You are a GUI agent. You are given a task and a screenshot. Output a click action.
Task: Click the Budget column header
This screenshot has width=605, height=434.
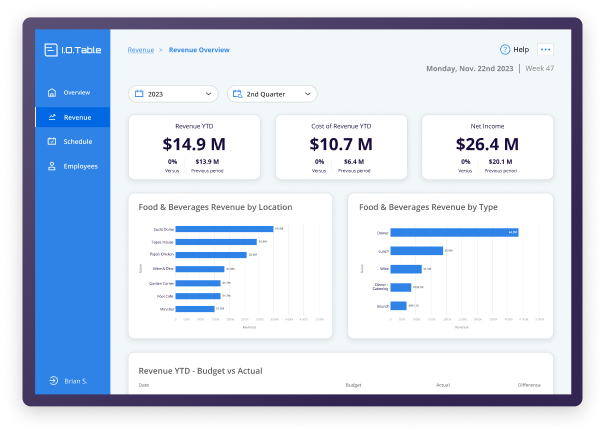coord(353,385)
